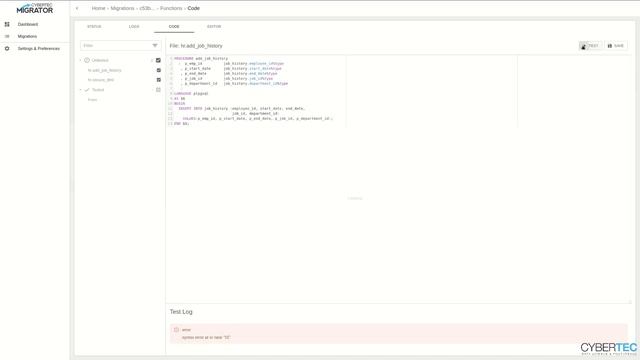Toggle checkbox for hr.add_job_history
Image resolution: width=640 pixels, height=360 pixels.
(159, 70)
